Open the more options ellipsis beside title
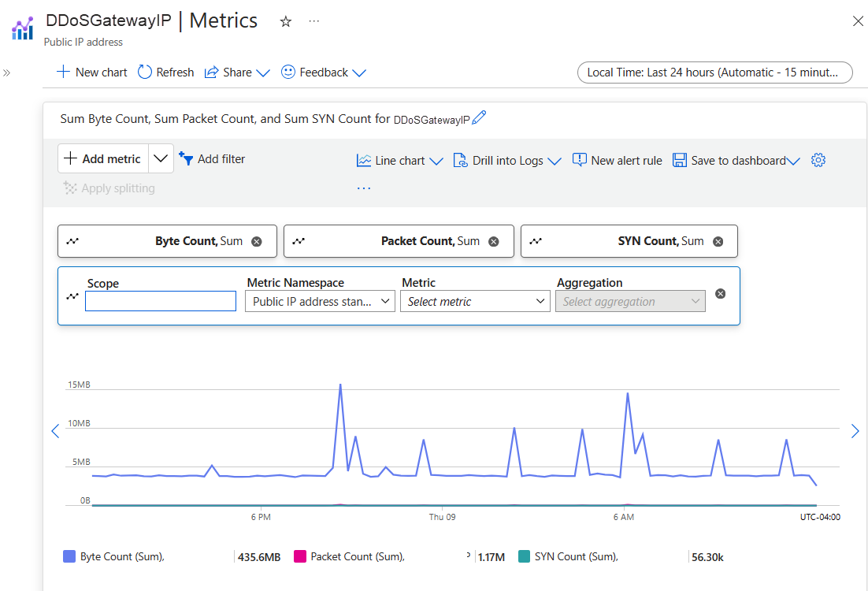The image size is (868, 591). click(x=314, y=22)
